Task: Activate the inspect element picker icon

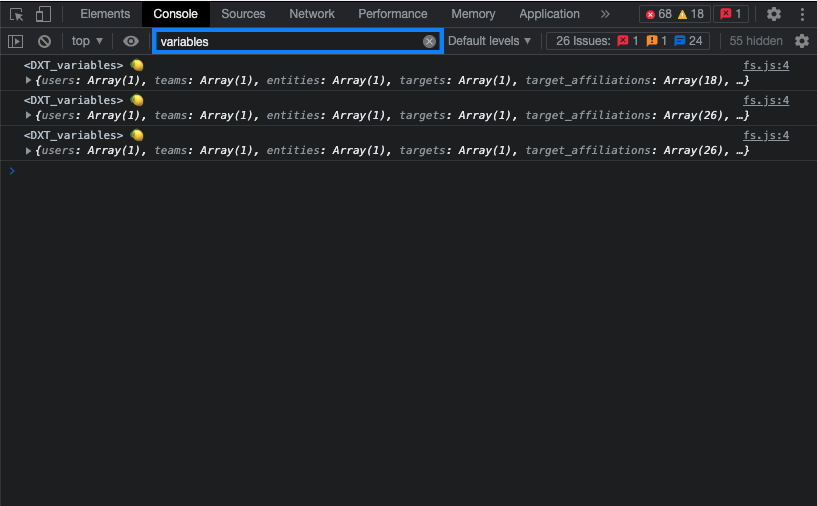Action: (x=17, y=14)
